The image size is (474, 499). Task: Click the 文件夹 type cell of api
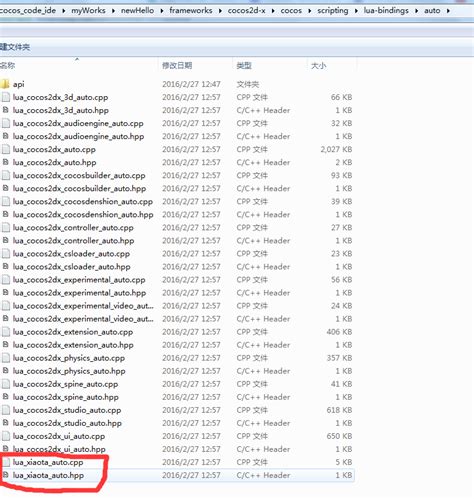[248, 84]
